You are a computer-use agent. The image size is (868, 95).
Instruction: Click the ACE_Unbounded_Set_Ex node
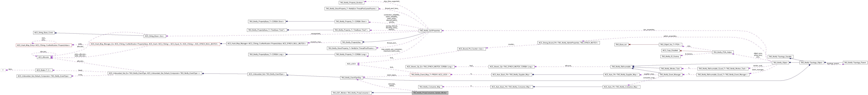tap(155, 73)
